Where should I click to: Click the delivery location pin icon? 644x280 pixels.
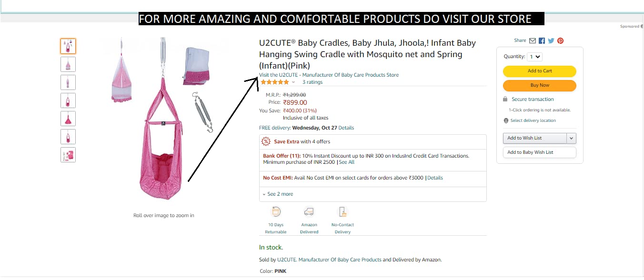[x=506, y=120]
